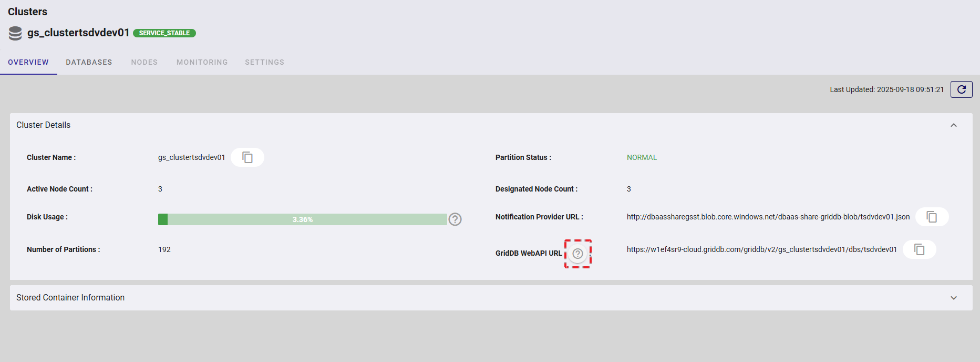The height and width of the screenshot is (362, 980).
Task: Click the Disk Usage help icon
Action: (x=455, y=219)
